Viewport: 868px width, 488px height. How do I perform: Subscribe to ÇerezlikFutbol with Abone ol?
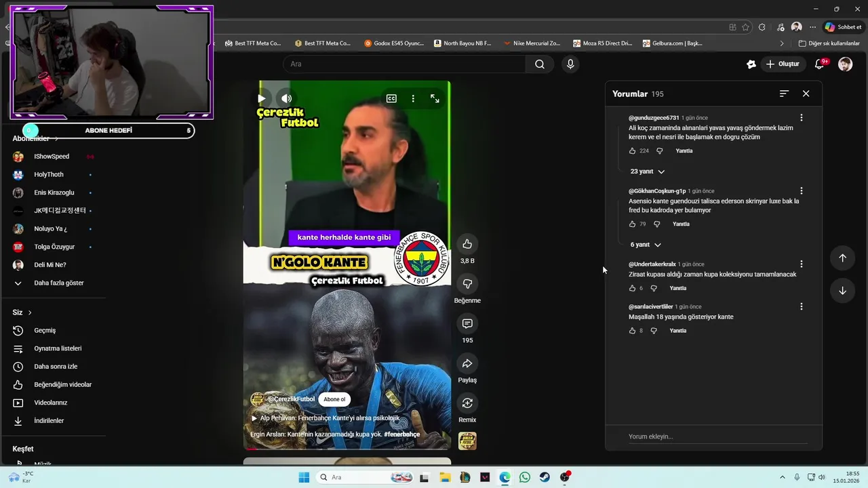(x=334, y=399)
